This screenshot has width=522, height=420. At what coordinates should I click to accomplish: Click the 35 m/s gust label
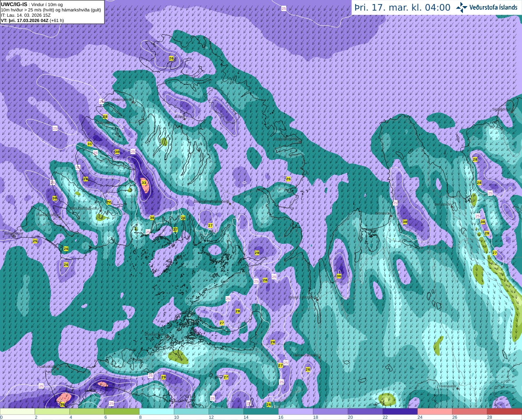pos(62,405)
